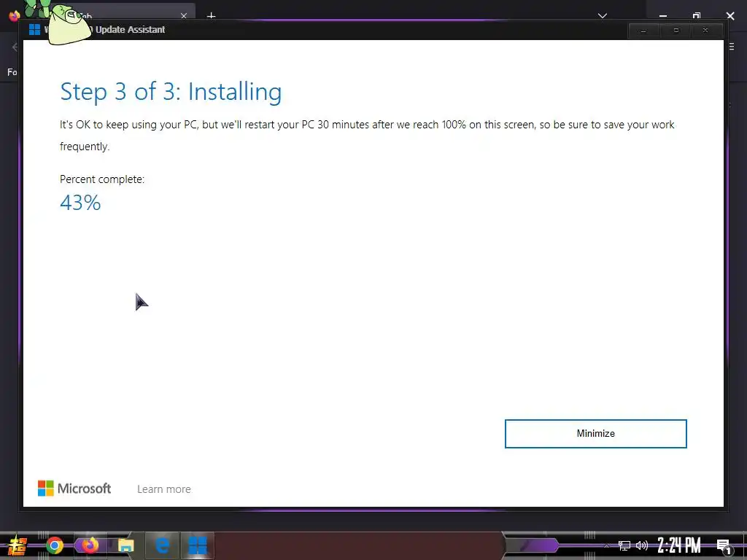
Task: Open a new tab in Firefox
Action: click(x=211, y=16)
